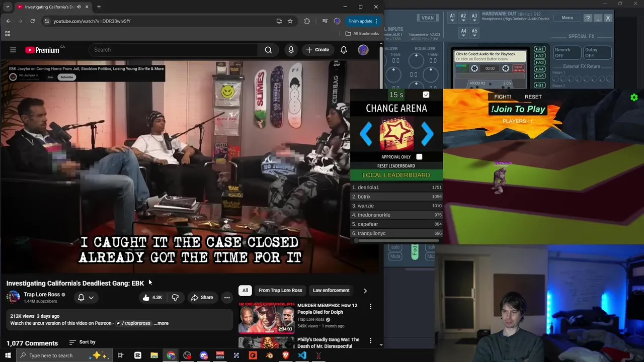
Task: Toggle recorder B1 output routing button
Action: 539,85
